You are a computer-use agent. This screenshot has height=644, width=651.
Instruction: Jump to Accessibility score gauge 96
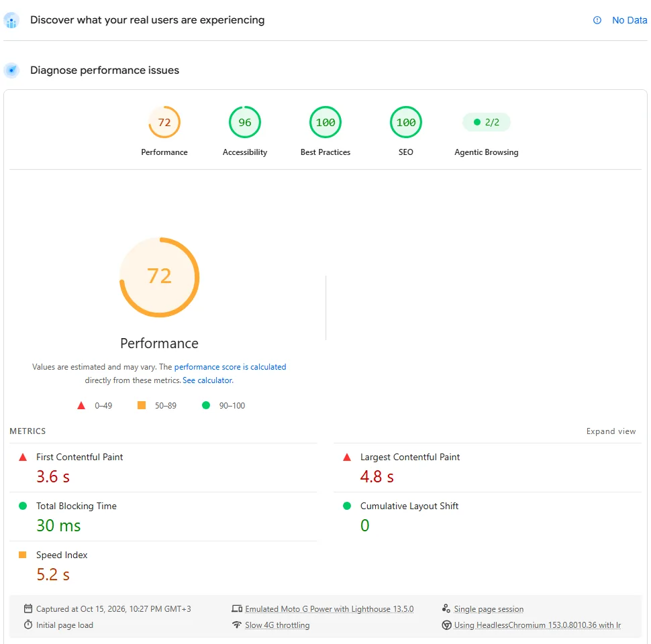click(x=245, y=122)
